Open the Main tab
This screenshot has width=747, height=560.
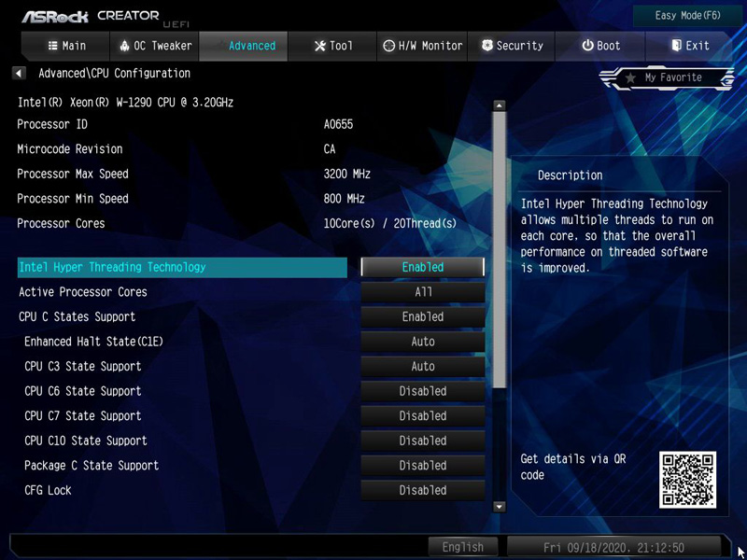click(65, 46)
